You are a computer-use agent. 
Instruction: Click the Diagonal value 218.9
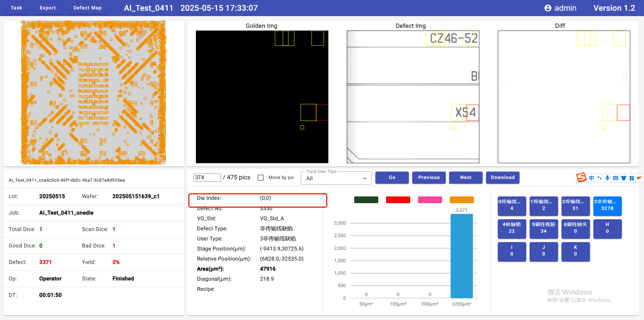[x=267, y=279]
